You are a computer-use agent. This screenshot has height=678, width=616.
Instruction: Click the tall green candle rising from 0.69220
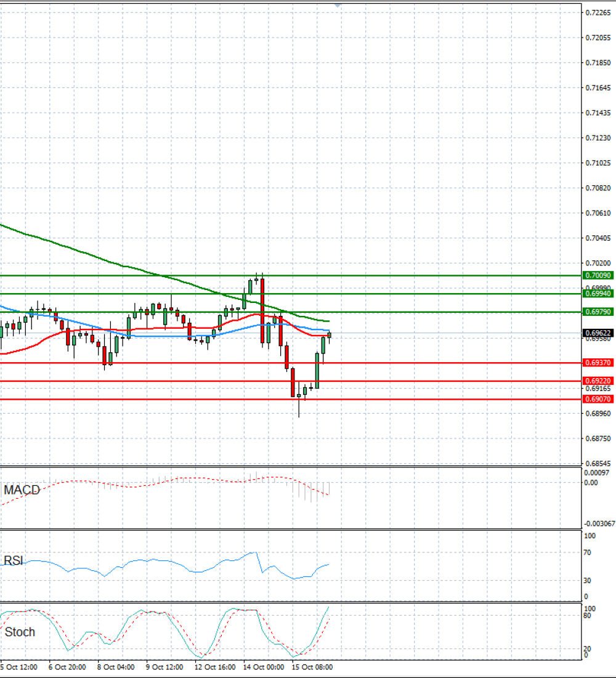pos(317,371)
